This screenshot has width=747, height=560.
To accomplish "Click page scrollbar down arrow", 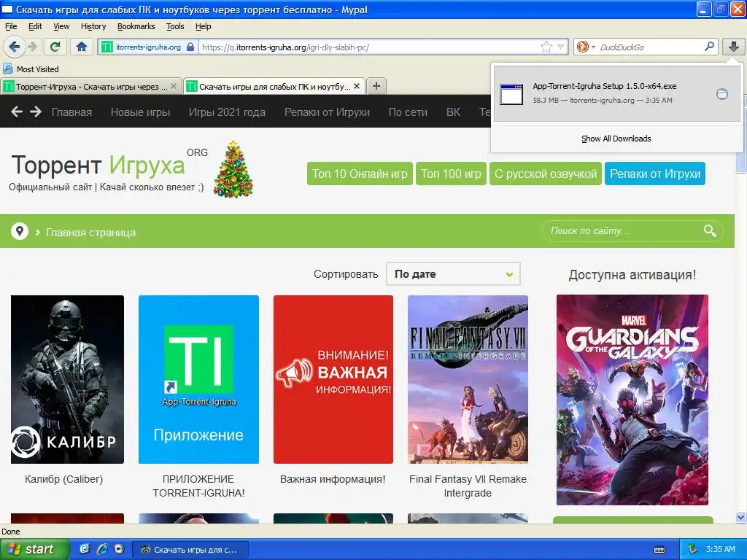I will click(741, 517).
